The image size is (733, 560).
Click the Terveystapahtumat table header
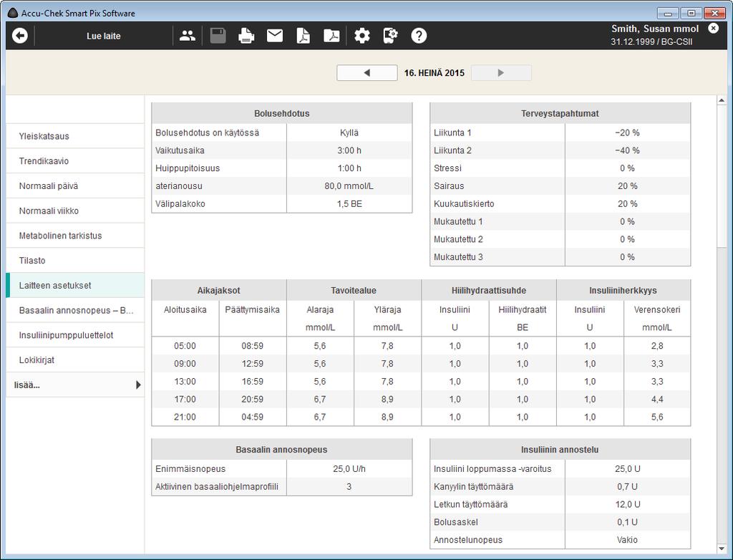click(560, 113)
